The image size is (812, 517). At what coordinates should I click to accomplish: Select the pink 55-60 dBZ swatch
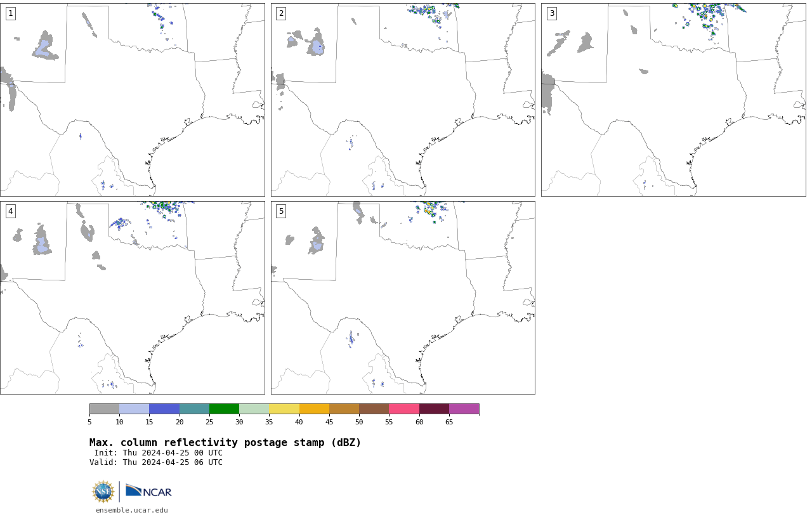coord(404,409)
